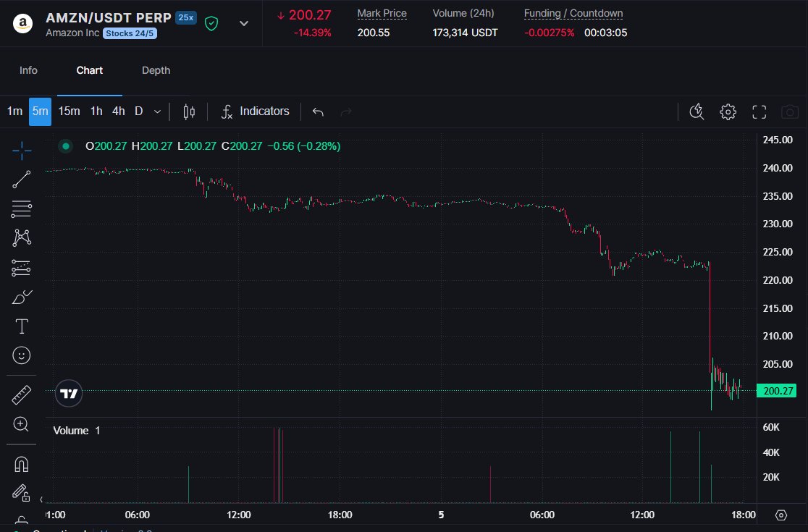Toggle stay in drawing mode lock

(x=22, y=493)
